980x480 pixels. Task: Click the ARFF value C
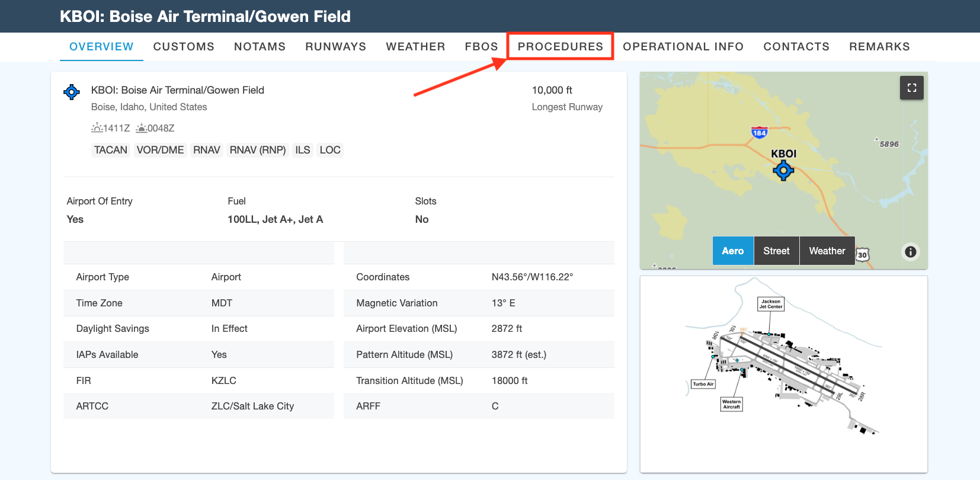tap(495, 406)
